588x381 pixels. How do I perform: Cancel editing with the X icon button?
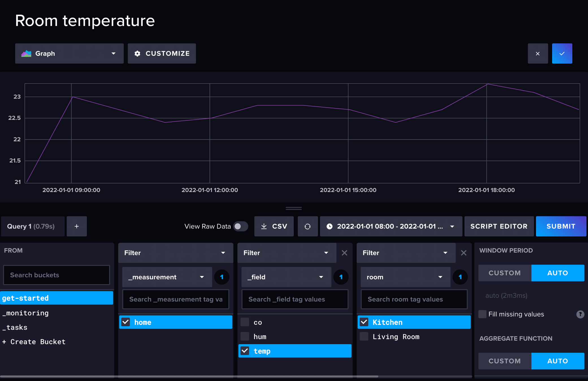point(537,54)
